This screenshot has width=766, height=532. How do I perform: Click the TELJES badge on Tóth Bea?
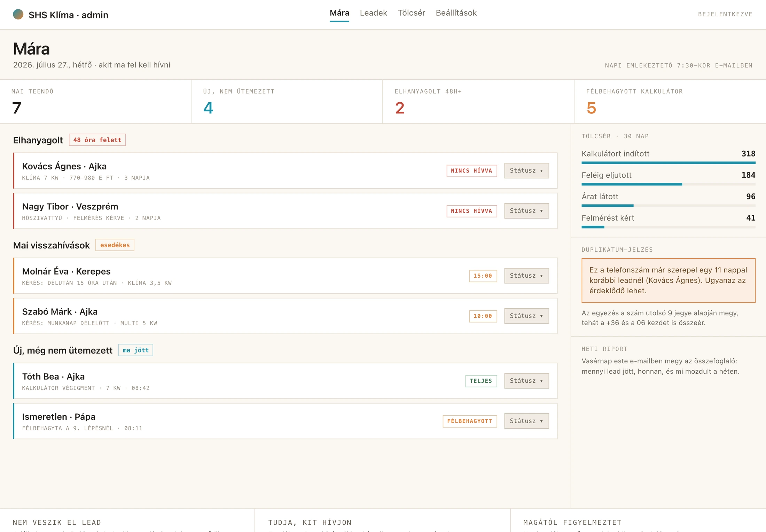coord(481,381)
